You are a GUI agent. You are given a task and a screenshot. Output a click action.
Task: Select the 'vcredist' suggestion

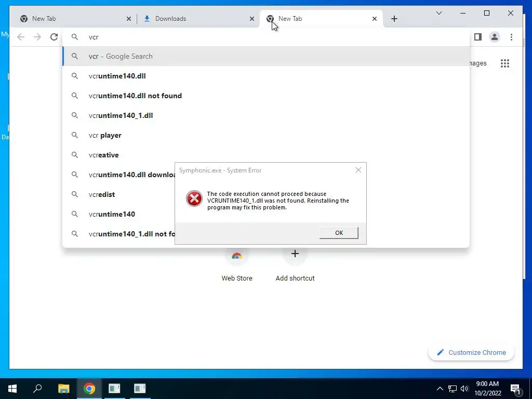coord(119,194)
